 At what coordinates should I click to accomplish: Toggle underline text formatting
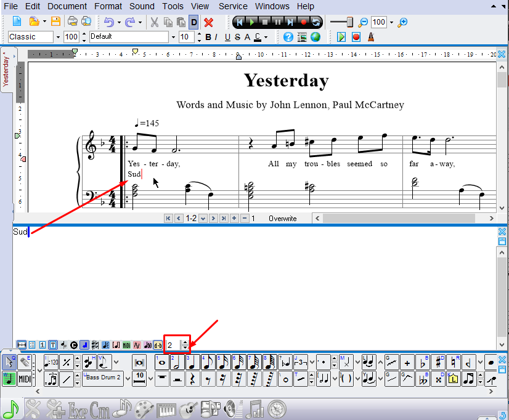click(x=227, y=37)
